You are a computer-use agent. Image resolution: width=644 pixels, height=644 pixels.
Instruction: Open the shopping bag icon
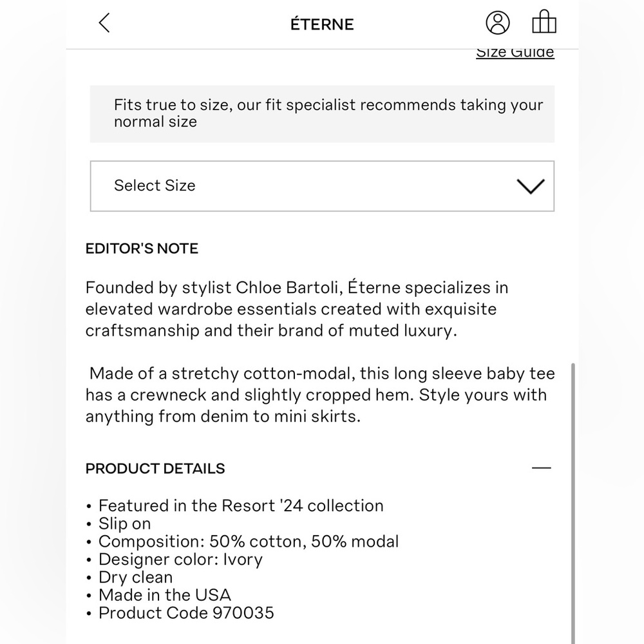[x=544, y=23]
